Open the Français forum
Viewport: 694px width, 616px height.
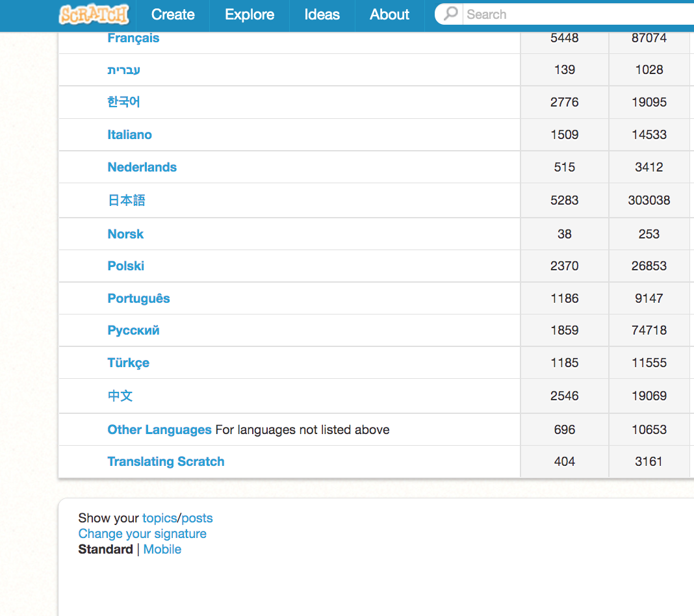(133, 38)
